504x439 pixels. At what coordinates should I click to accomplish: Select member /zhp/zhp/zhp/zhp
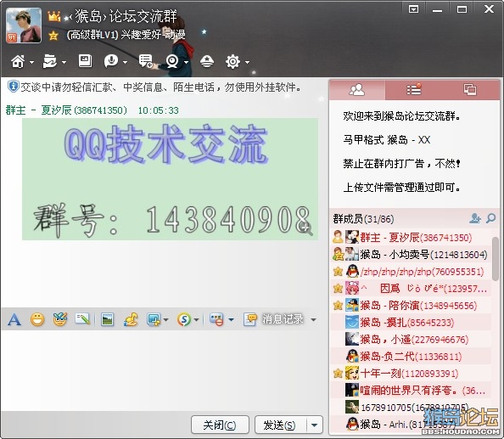[x=411, y=272]
